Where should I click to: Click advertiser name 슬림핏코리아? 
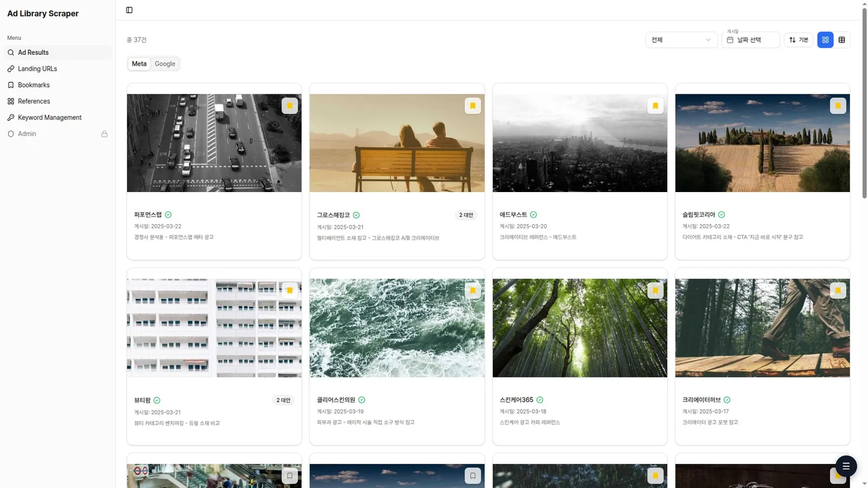coord(699,214)
